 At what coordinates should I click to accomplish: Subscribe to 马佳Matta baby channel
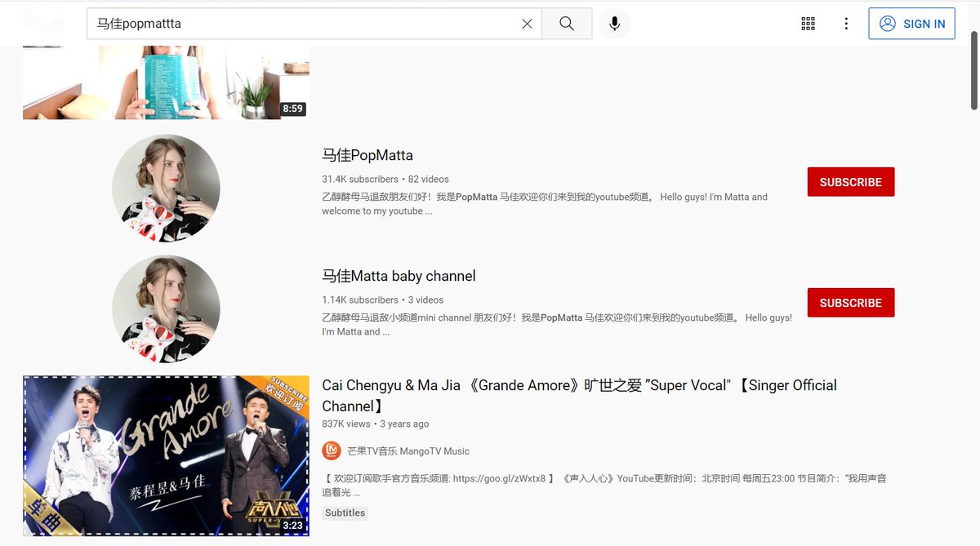click(851, 303)
